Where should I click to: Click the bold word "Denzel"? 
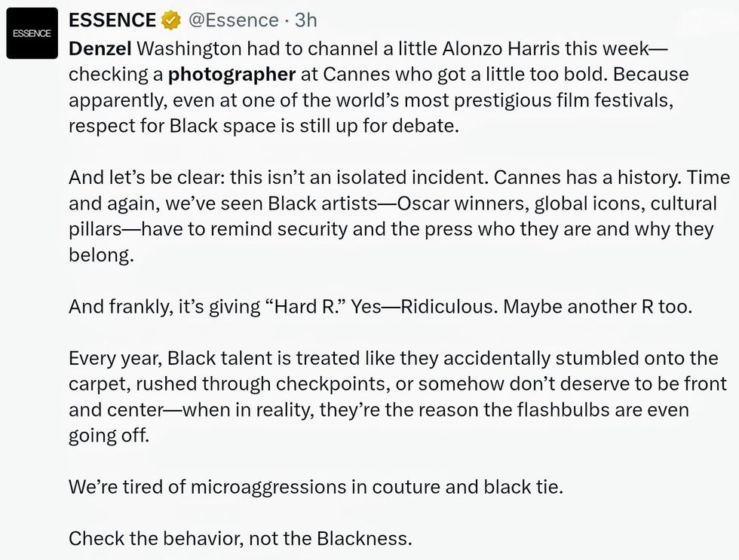click(x=100, y=49)
